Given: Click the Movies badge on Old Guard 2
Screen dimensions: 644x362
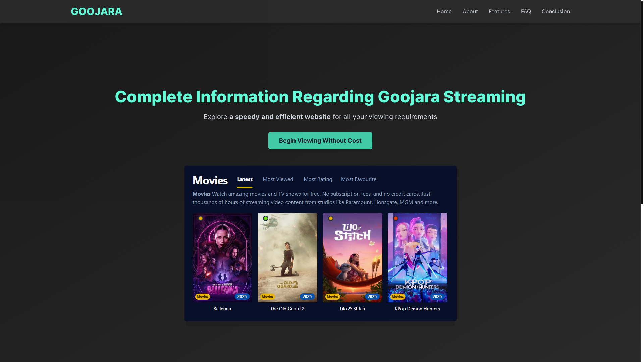Looking at the screenshot, I should (x=268, y=297).
